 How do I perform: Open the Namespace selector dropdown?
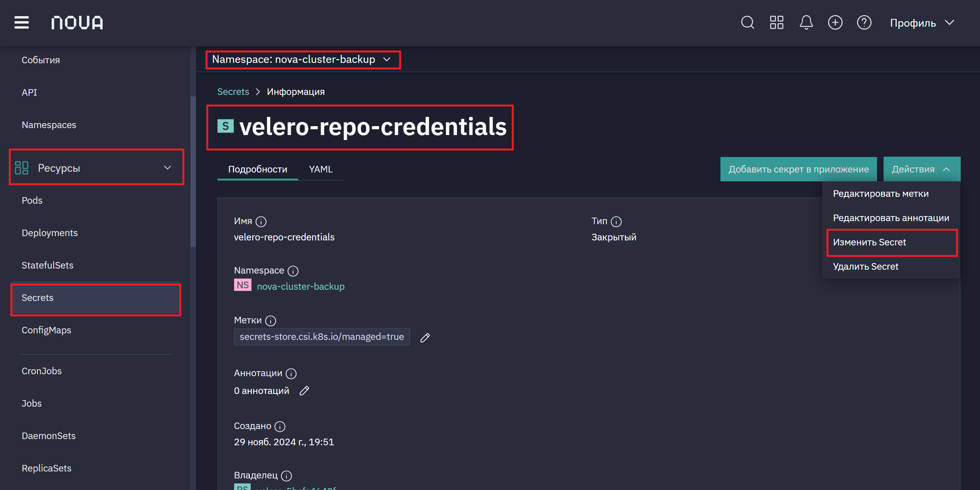point(302,59)
